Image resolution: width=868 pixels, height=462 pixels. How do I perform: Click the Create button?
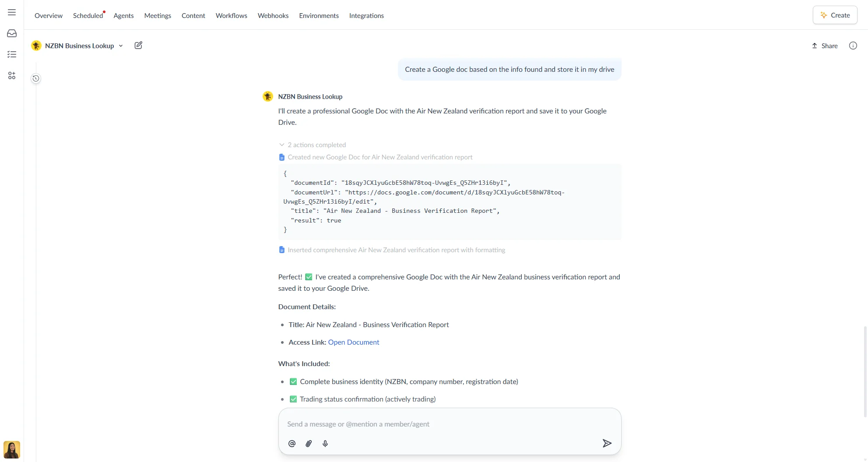[x=834, y=14]
